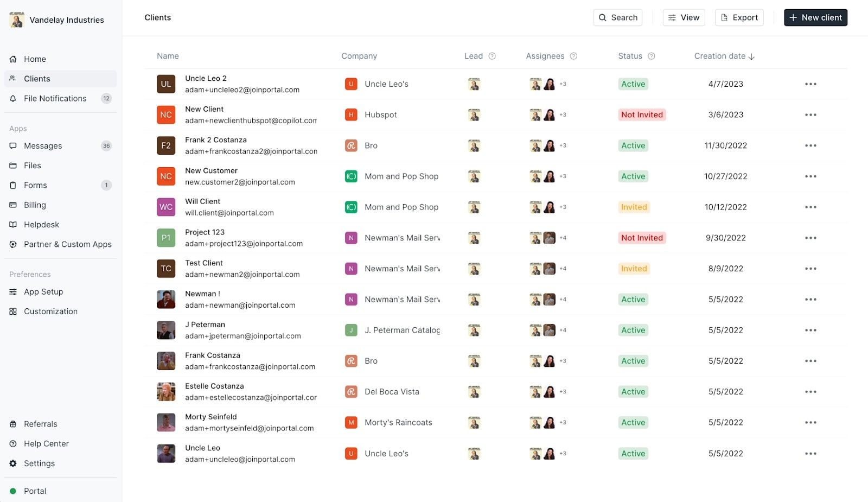Click the Status column help icon
The image size is (868, 502).
click(650, 56)
